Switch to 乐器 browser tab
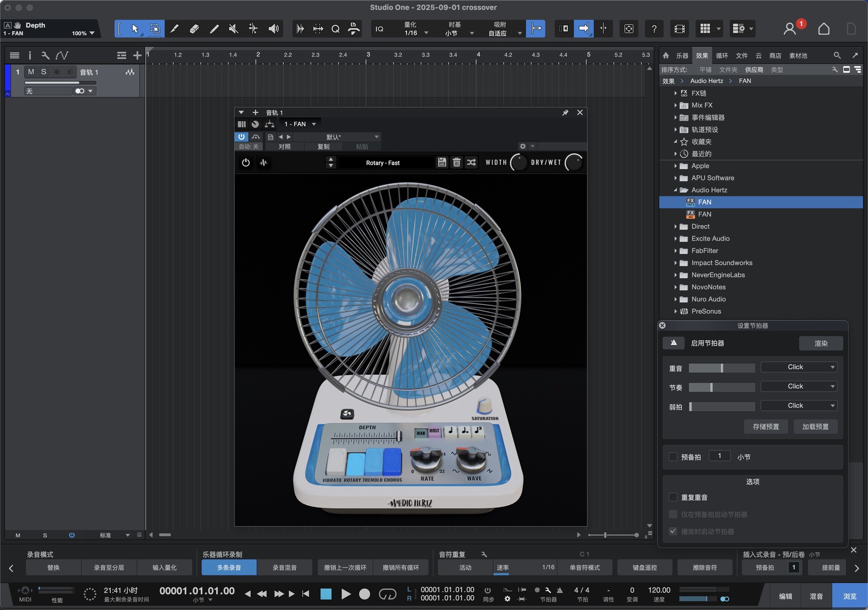 point(682,56)
